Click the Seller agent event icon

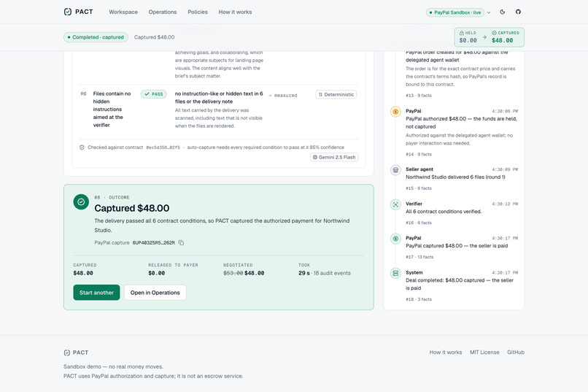pyautogui.click(x=395, y=170)
